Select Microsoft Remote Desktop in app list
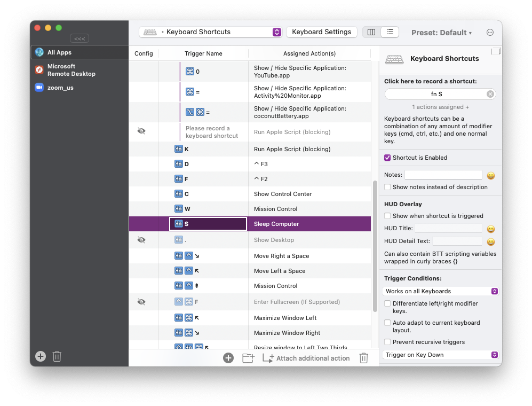 tap(71, 70)
